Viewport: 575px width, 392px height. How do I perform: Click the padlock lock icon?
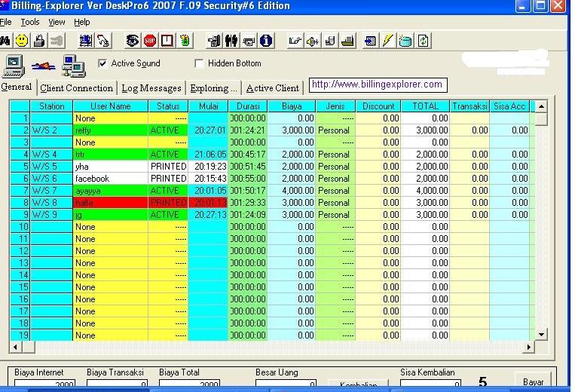tap(39, 41)
